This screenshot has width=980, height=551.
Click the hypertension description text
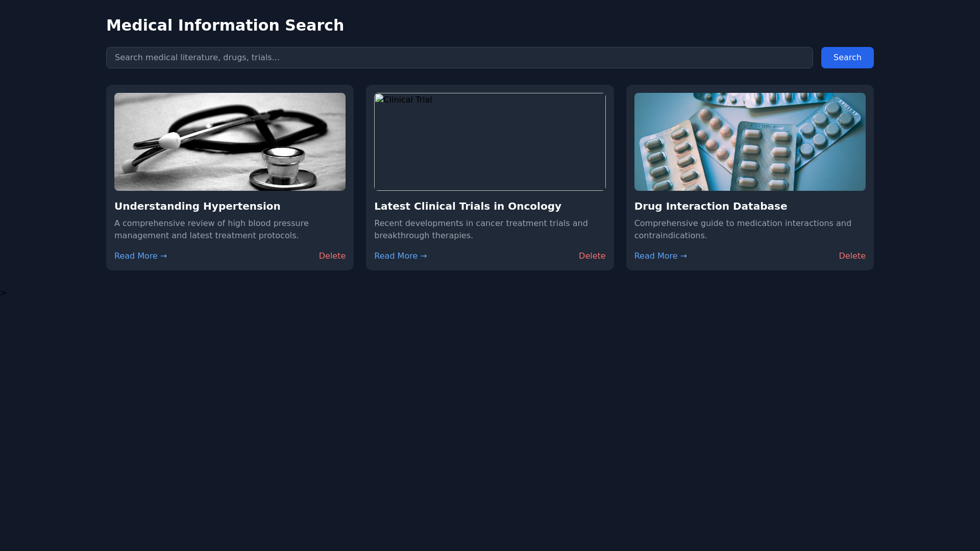(x=211, y=229)
